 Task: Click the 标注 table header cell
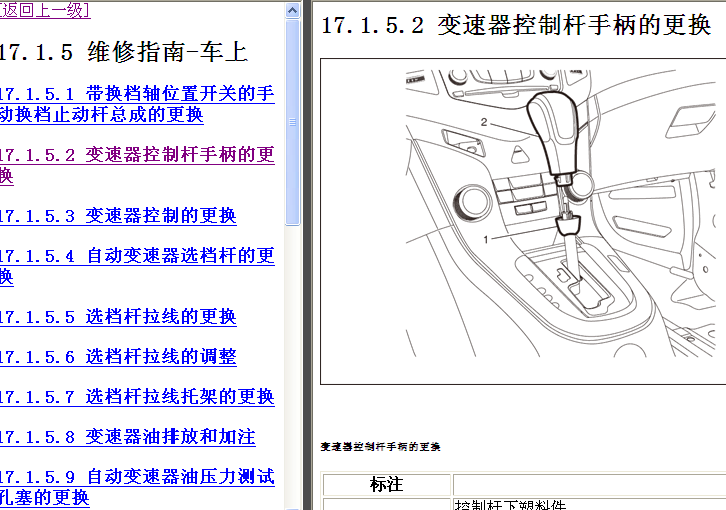click(x=387, y=485)
